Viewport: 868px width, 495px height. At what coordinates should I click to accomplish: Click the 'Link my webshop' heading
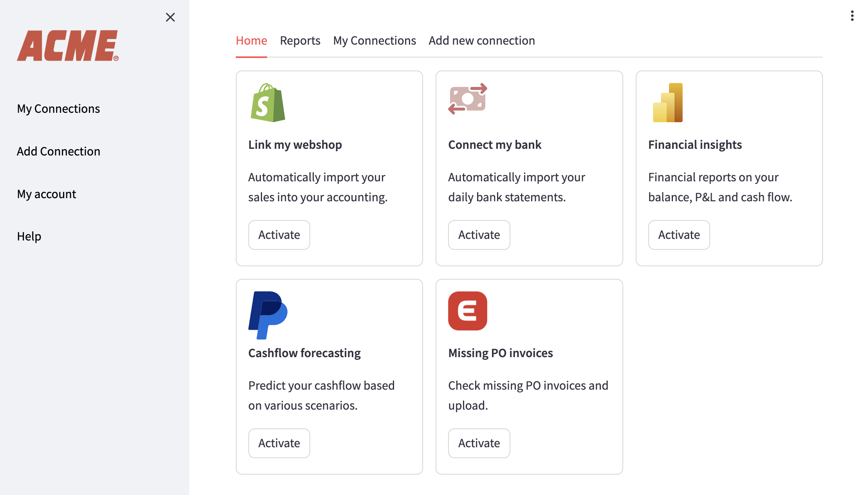pos(295,145)
